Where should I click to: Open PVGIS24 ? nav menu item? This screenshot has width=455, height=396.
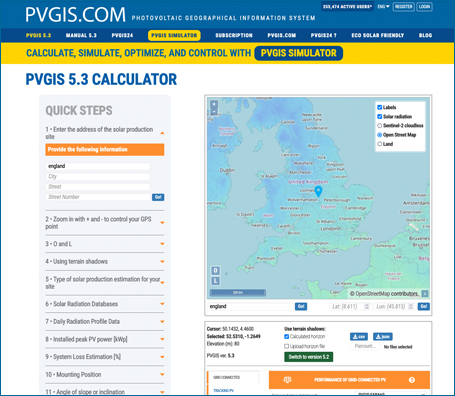coord(324,35)
